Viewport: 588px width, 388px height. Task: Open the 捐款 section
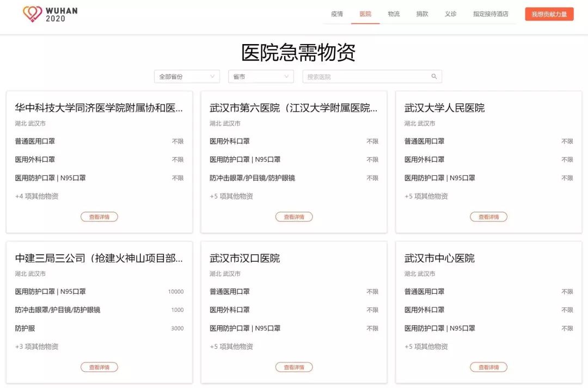click(x=422, y=14)
